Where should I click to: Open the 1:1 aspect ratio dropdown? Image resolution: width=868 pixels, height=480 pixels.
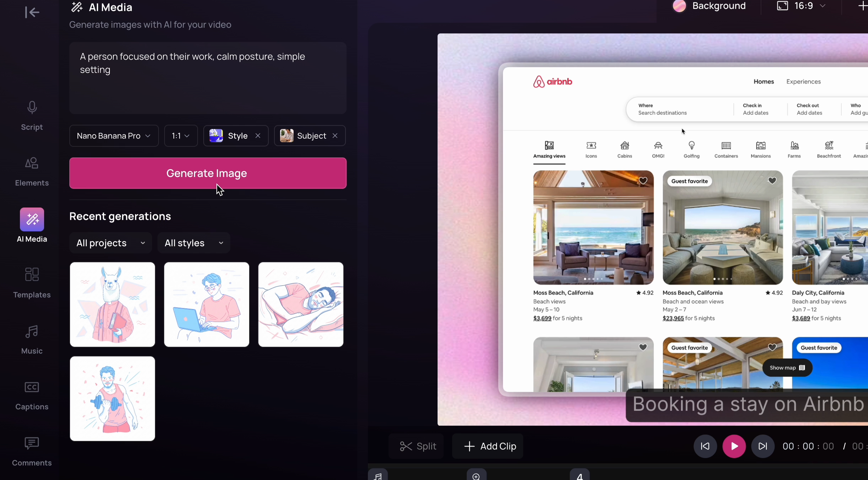coord(181,136)
